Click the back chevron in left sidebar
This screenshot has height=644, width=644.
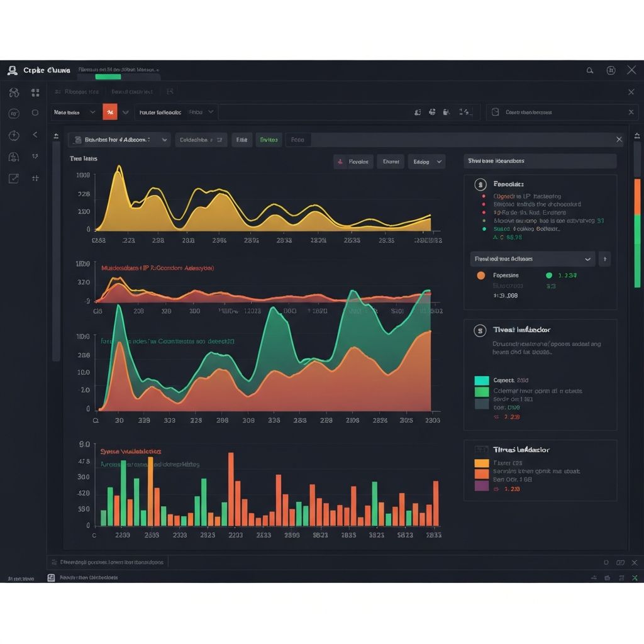(35, 135)
